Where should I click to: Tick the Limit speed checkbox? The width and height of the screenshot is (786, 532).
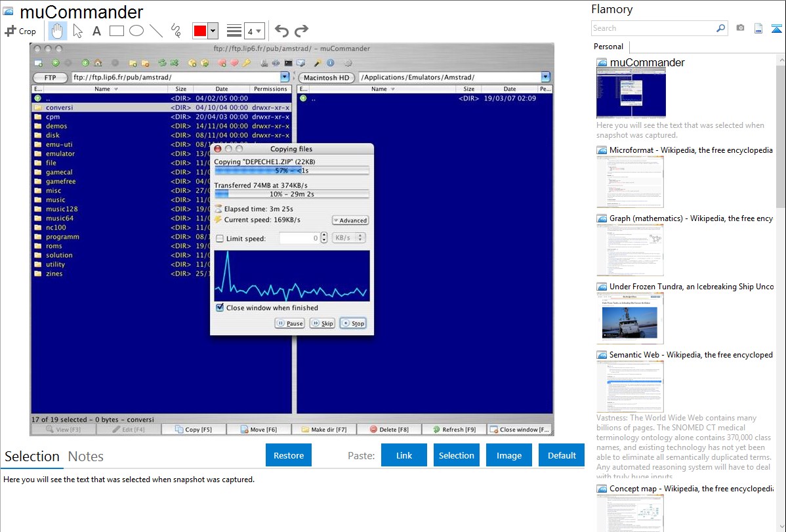[220, 239]
